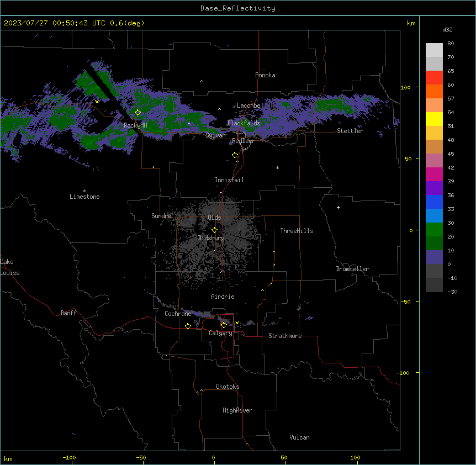The height and width of the screenshot is (465, 476).
Task: Click the Innisfail label
Action: point(229,180)
